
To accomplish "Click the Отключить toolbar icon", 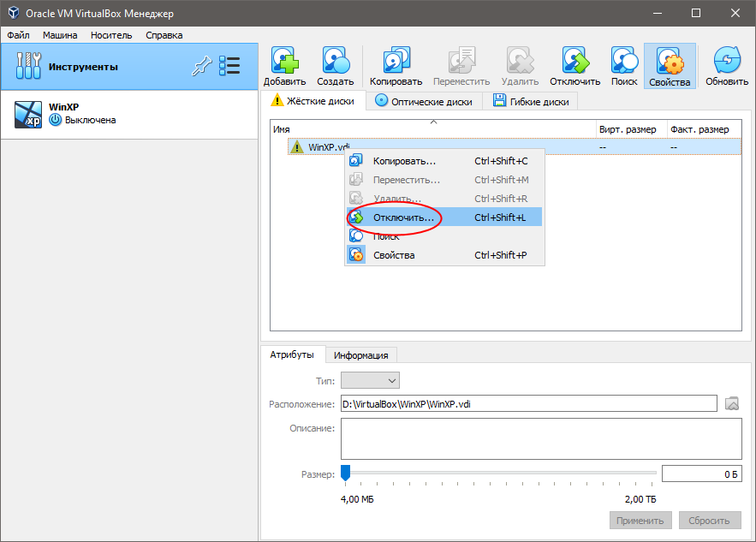I will [575, 61].
